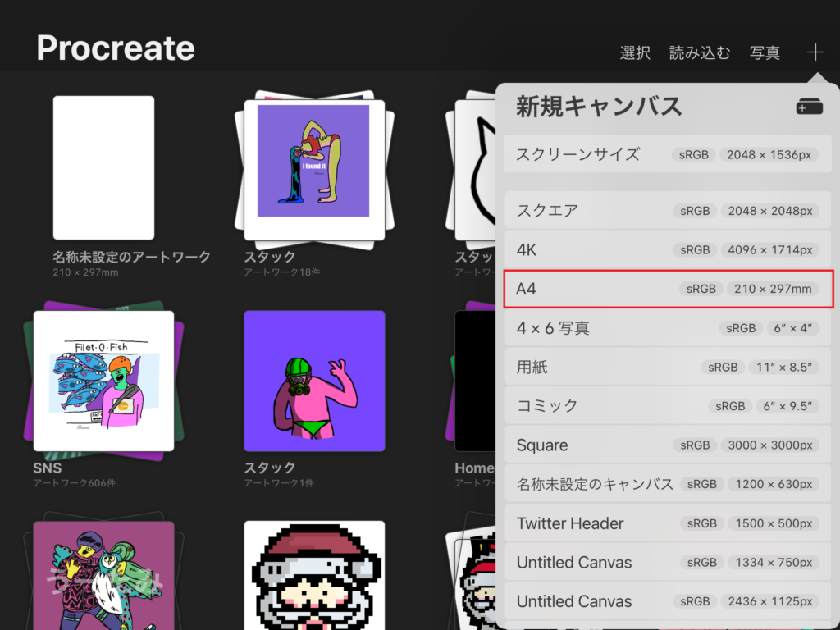
Task: Open the pixel art Santa artwork
Action: click(314, 574)
